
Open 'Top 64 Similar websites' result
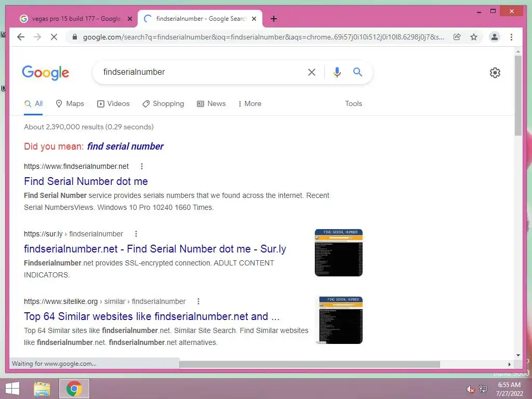(152, 316)
